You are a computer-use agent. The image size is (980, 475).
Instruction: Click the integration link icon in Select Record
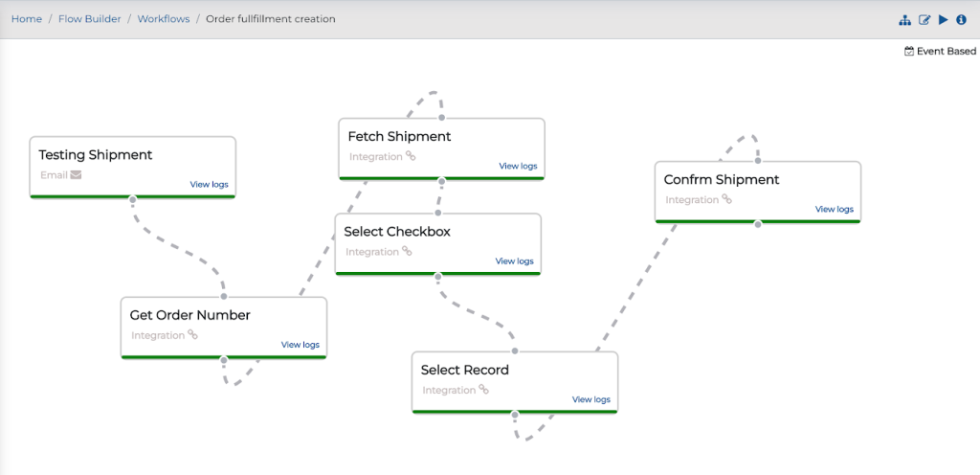point(483,390)
